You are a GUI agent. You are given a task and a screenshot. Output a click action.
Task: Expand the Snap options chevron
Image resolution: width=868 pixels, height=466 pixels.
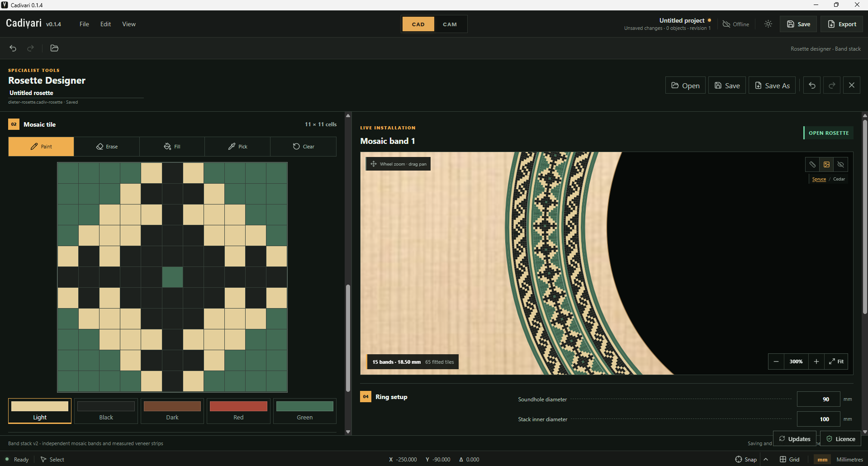(x=766, y=459)
